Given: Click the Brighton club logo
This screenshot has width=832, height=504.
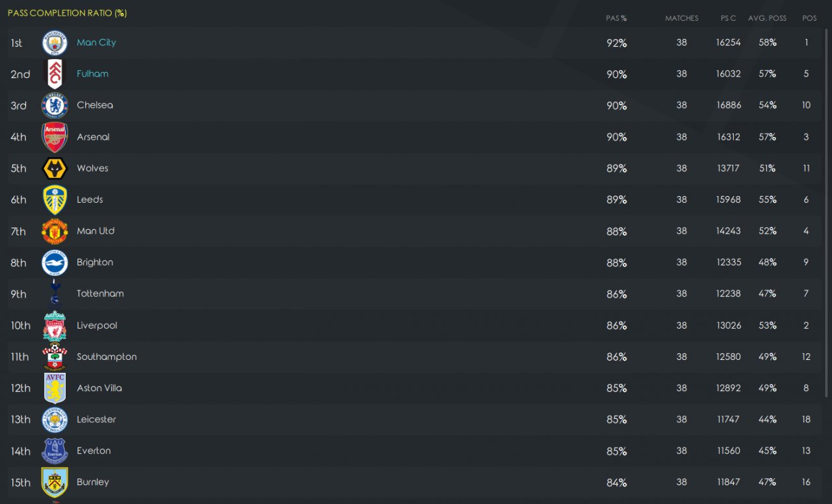Looking at the screenshot, I should [55, 262].
